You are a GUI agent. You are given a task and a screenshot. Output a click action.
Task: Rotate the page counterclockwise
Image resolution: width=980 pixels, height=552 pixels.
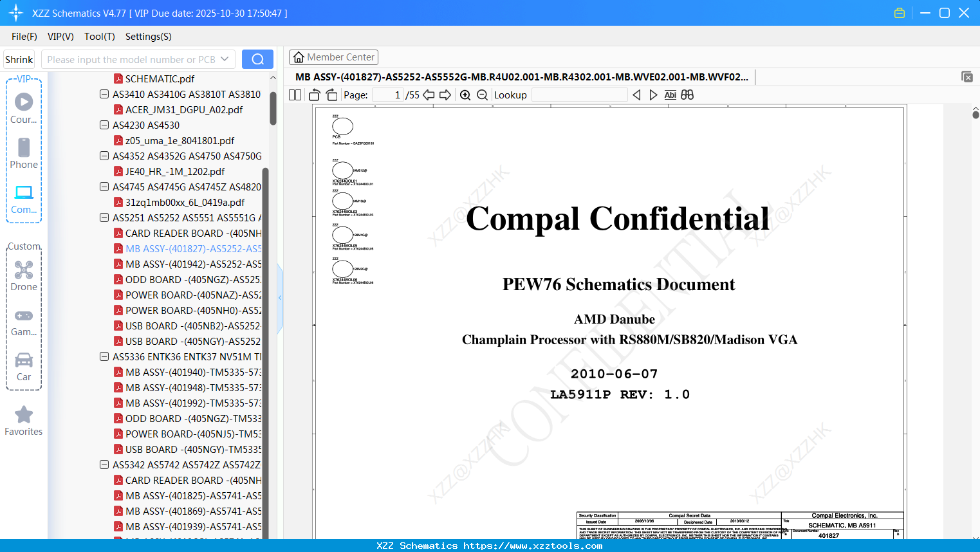pos(314,95)
